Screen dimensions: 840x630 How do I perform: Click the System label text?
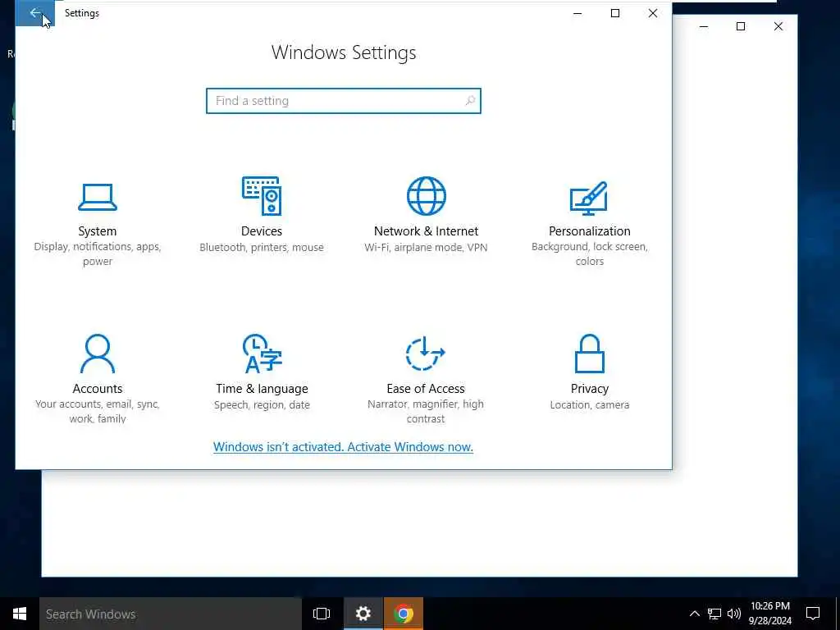(98, 231)
